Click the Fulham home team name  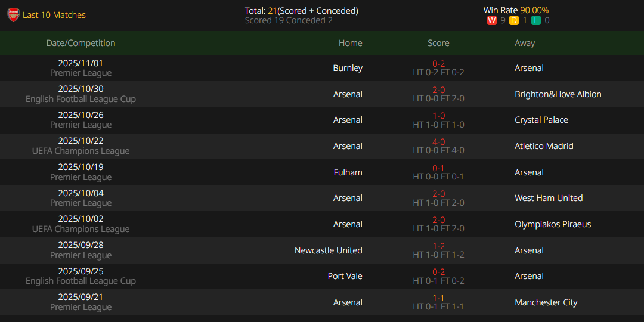tap(348, 172)
